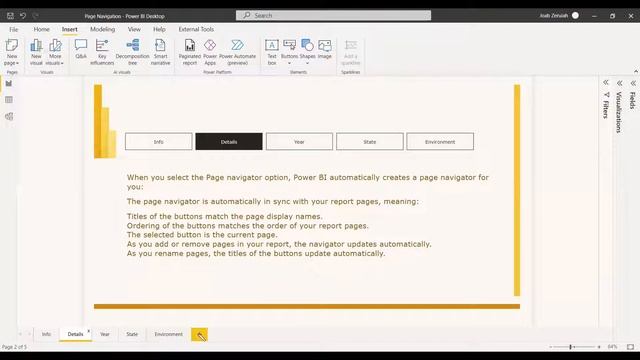Select the Insert ribbon tab
The width and height of the screenshot is (640, 360).
point(69,29)
